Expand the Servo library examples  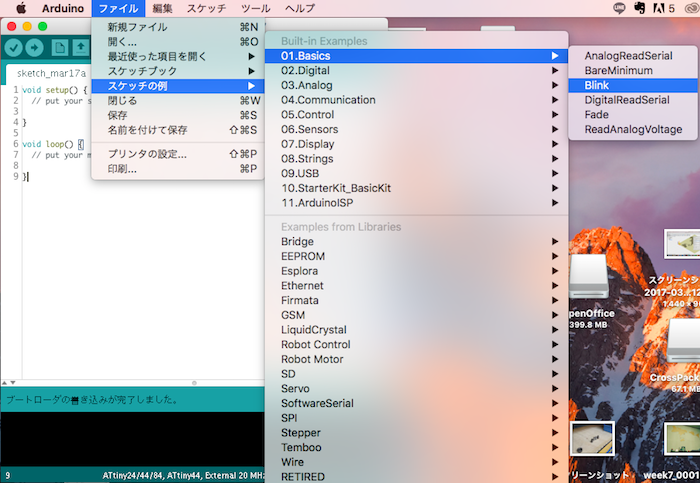coord(417,389)
